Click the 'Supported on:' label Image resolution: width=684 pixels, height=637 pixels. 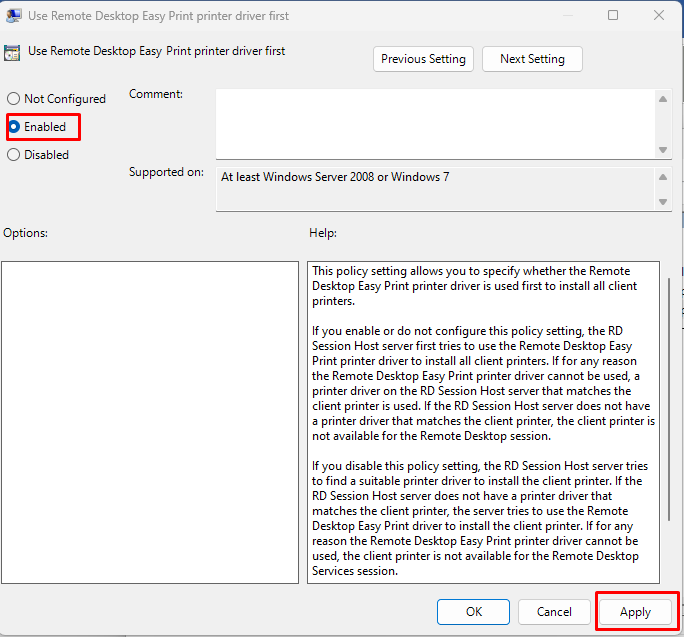(x=166, y=172)
